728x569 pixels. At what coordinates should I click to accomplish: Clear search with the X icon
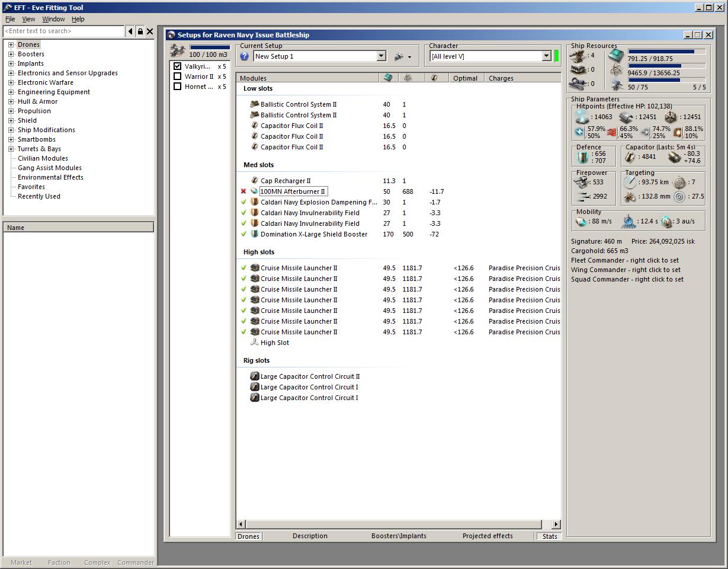coord(150,31)
